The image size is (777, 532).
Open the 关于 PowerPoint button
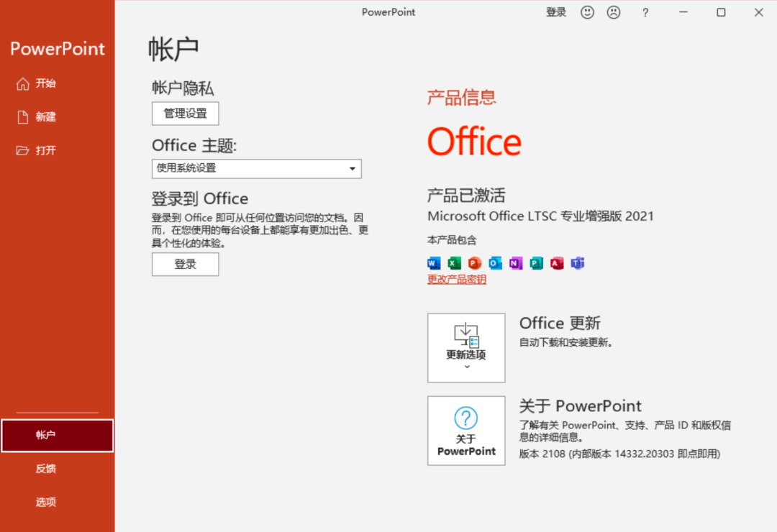[x=466, y=431]
